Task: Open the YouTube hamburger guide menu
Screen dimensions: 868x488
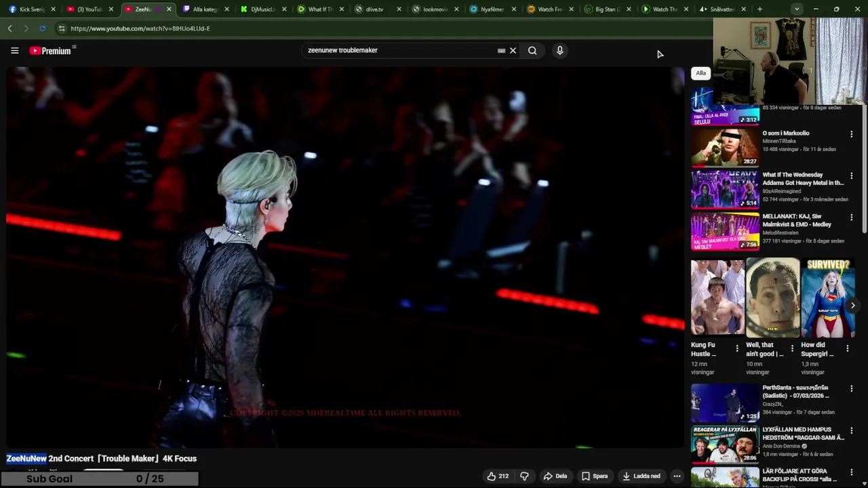Action: pyautogui.click(x=14, y=51)
